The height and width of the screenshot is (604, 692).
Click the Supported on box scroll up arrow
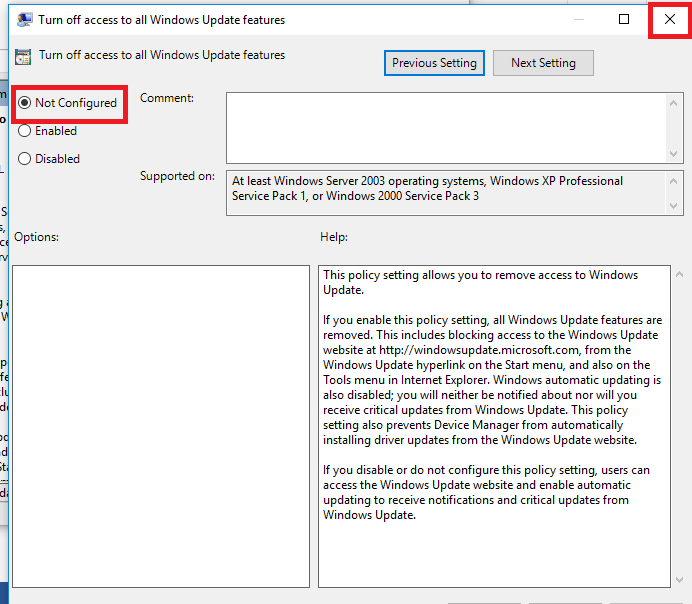673,180
